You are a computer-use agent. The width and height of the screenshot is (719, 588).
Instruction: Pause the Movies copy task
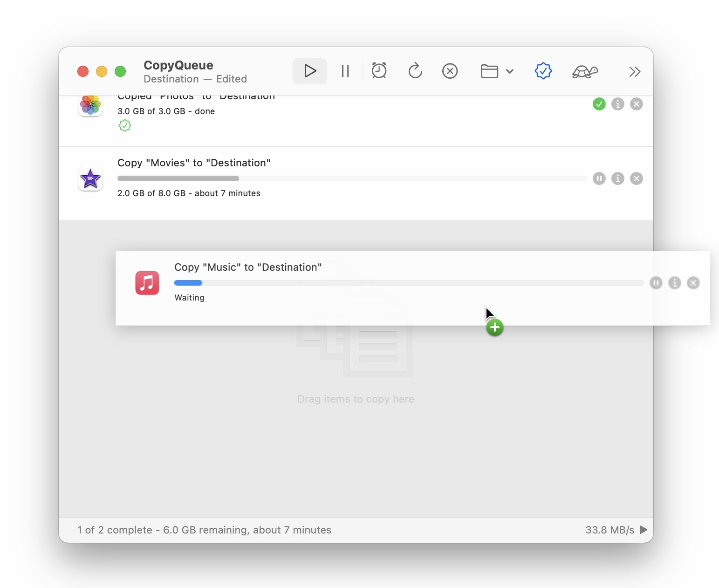pyautogui.click(x=599, y=178)
